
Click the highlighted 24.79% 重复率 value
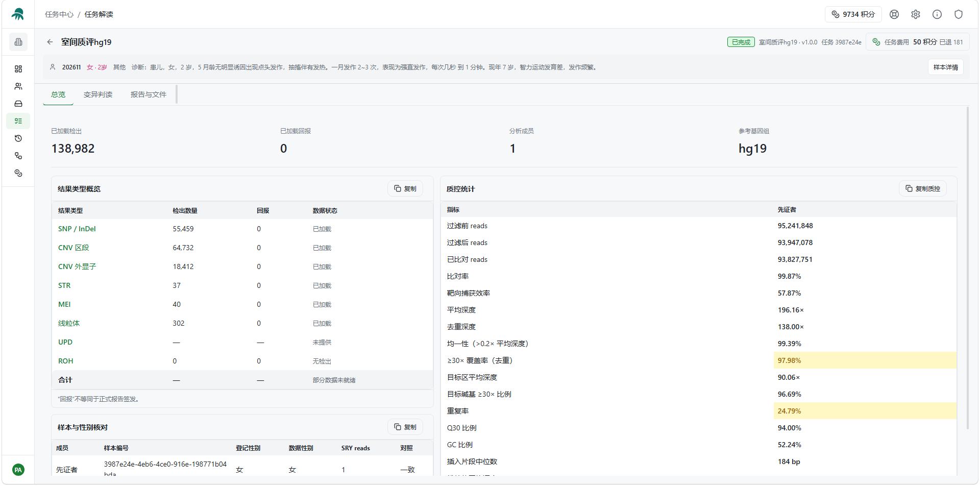865,411
